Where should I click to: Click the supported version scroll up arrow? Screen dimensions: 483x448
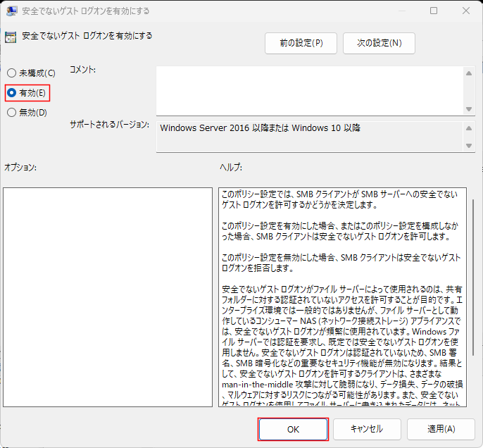[x=469, y=128]
